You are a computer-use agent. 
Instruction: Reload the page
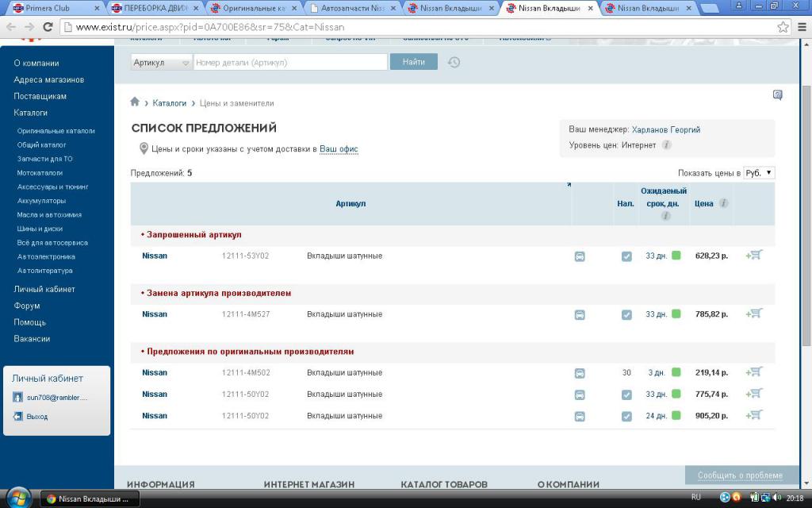[48, 27]
